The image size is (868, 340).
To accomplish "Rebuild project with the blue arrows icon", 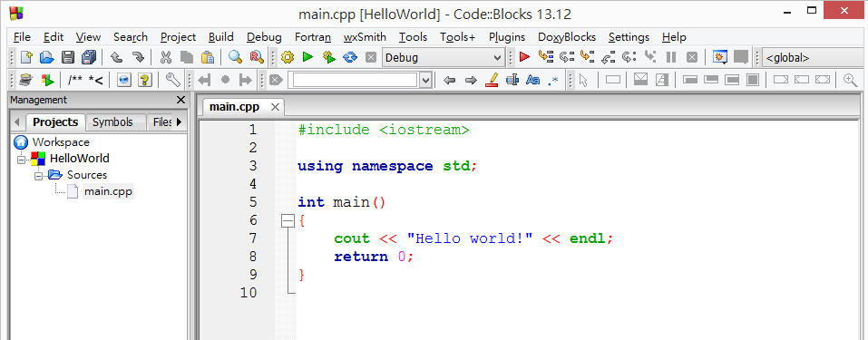I will pos(350,57).
